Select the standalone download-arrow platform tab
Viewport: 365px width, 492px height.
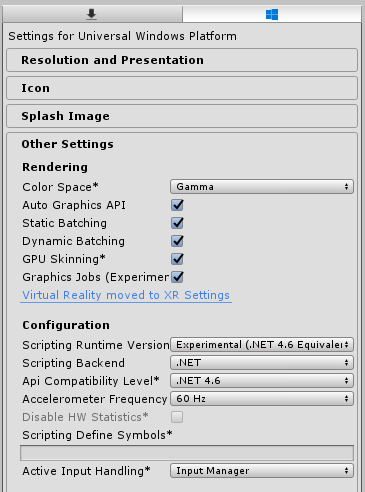(92, 14)
